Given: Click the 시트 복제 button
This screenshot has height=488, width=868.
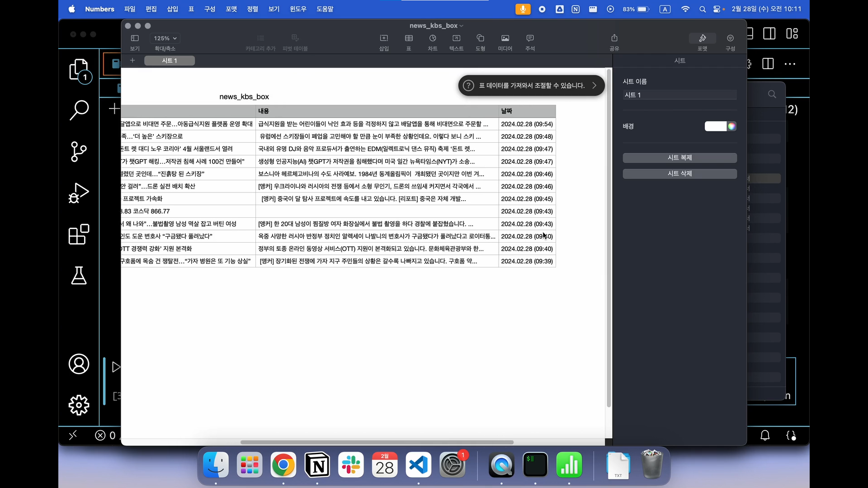Looking at the screenshot, I should click(x=679, y=158).
